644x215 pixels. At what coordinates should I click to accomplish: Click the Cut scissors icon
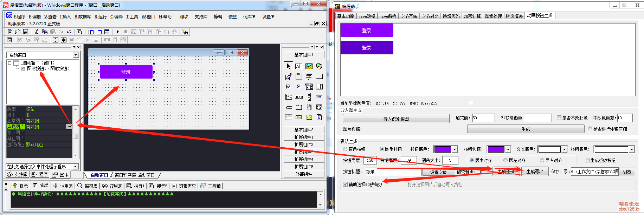point(37,32)
